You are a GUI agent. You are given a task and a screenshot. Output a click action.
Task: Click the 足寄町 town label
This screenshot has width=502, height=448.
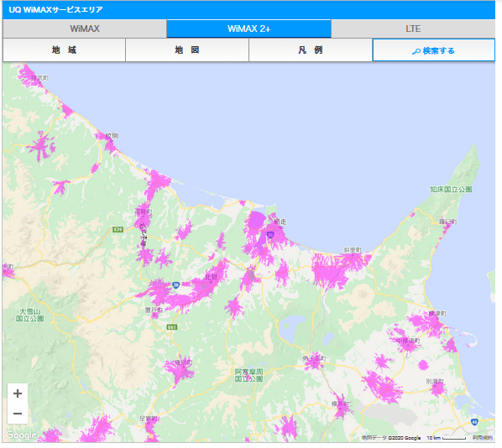tap(149, 419)
